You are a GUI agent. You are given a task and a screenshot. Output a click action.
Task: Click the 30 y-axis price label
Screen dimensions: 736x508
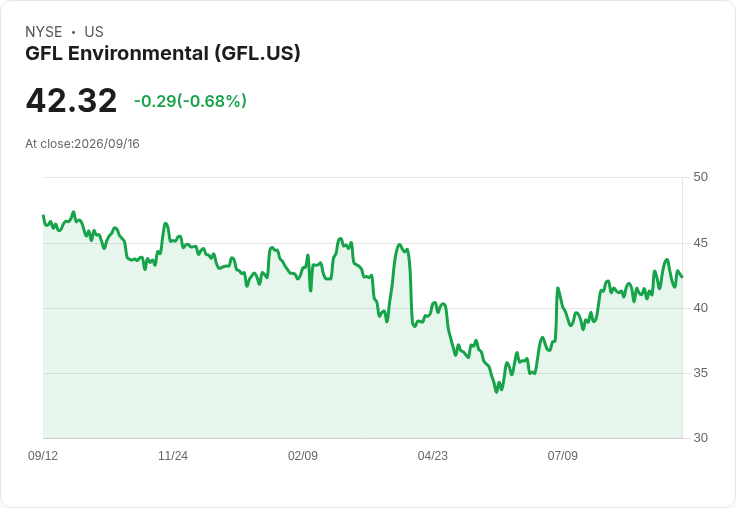tap(700, 438)
